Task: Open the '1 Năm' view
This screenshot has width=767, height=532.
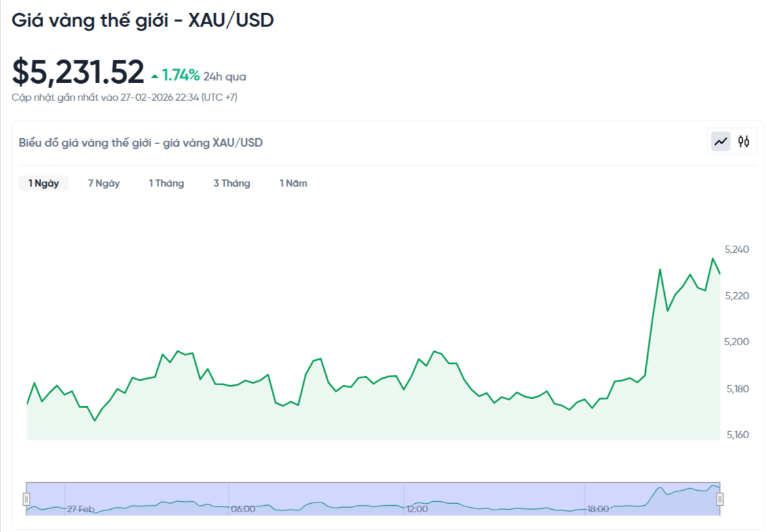Action: point(293,183)
